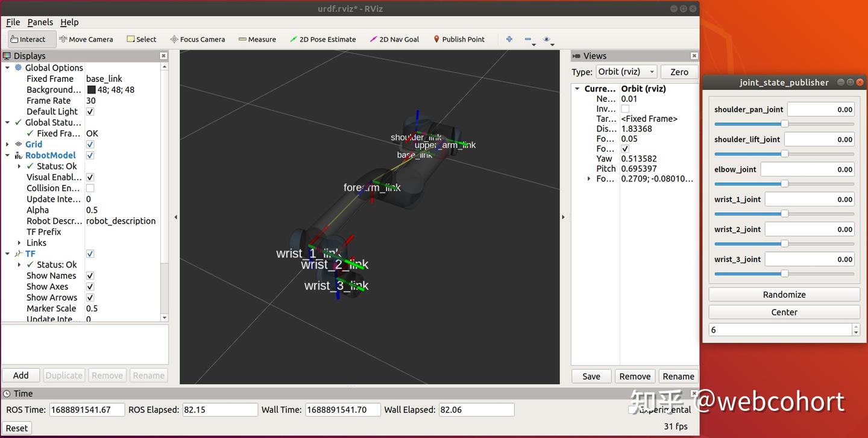Click the Focus Camera tool

[x=198, y=39]
